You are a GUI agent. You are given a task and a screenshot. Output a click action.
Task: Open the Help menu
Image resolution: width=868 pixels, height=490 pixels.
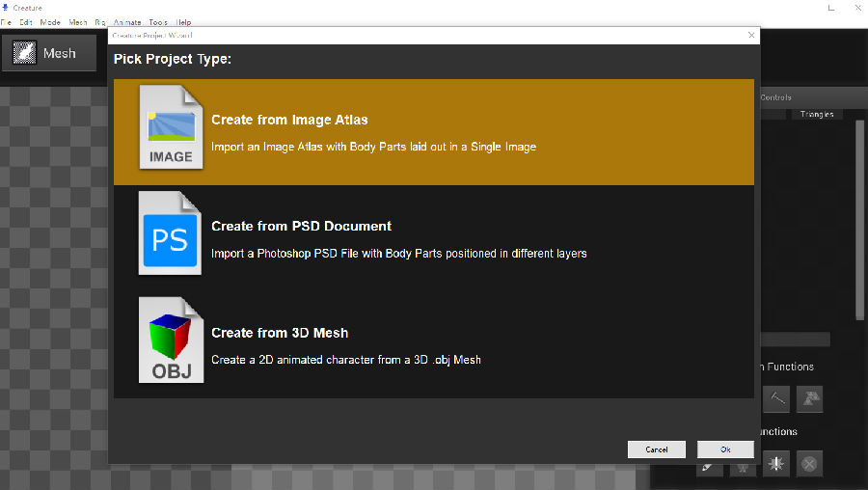coord(183,22)
